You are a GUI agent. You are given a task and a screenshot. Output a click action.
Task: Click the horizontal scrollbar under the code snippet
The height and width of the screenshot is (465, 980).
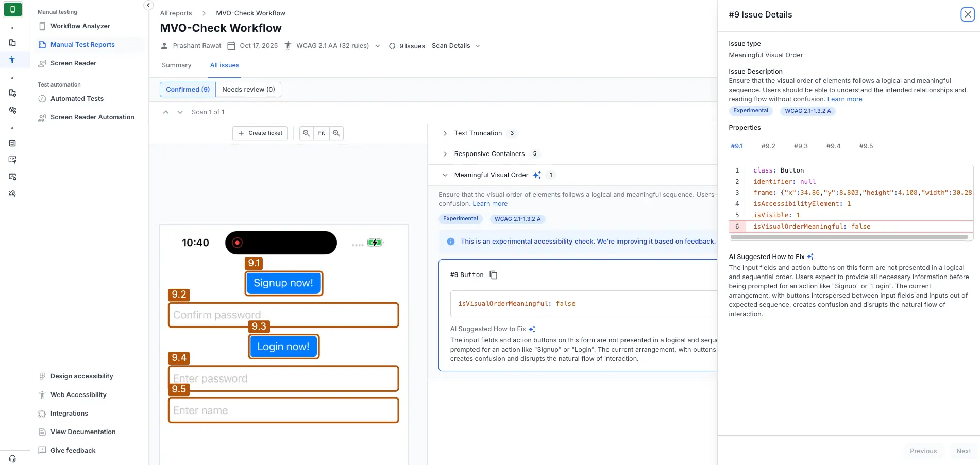pos(849,237)
